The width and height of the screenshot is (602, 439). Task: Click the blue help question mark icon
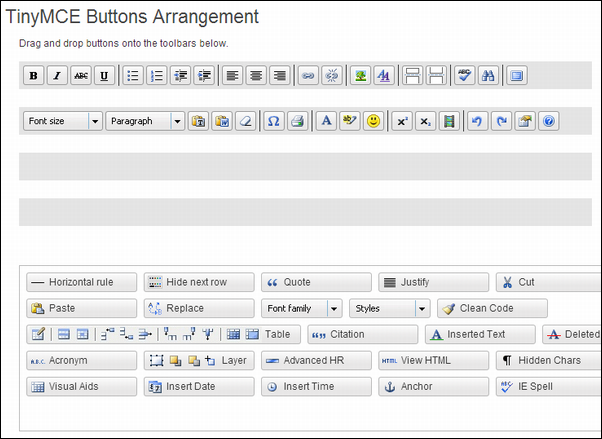click(549, 121)
